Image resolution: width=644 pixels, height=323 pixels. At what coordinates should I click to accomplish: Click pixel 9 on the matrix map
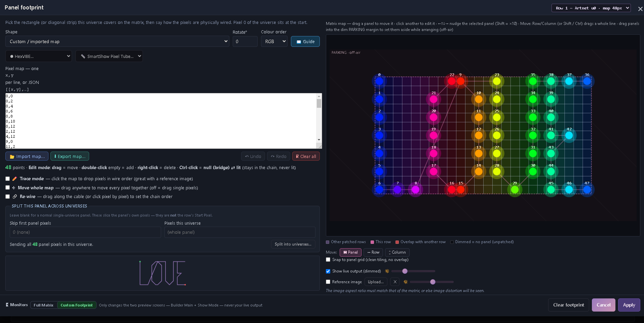461,81
